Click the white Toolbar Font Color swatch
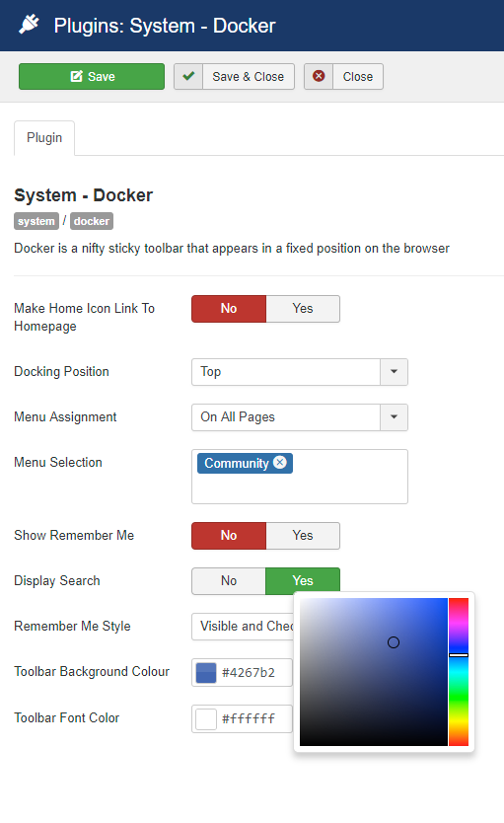This screenshot has height=823, width=504. point(206,718)
